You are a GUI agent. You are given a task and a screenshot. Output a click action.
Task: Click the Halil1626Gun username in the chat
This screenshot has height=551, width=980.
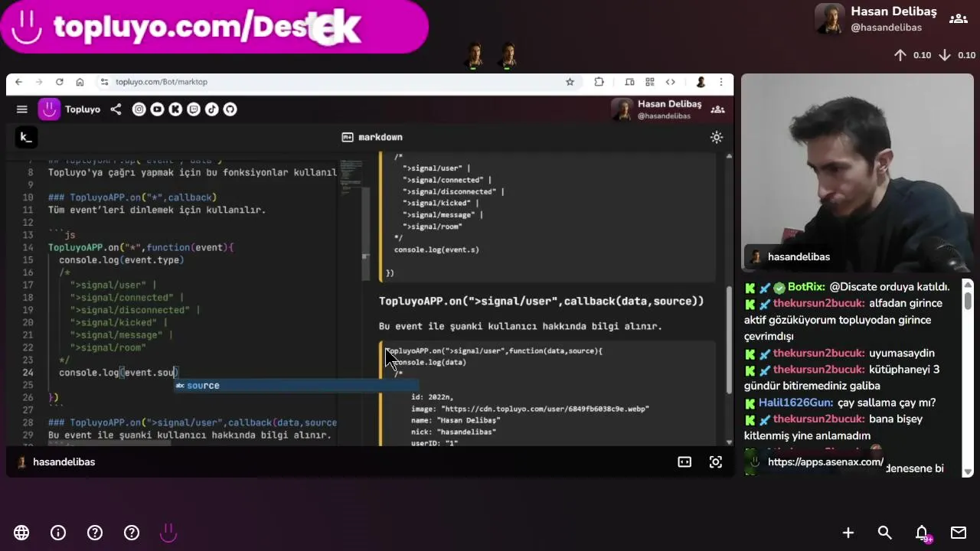(x=795, y=403)
